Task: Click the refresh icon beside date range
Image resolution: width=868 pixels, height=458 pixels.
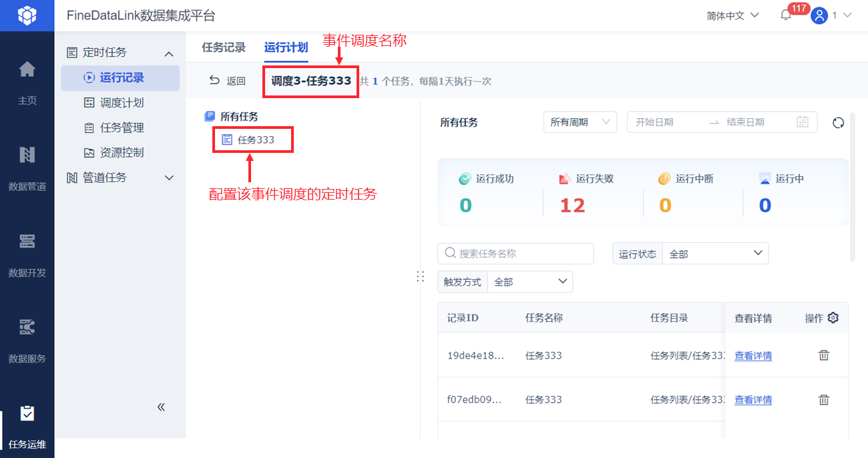Action: pos(839,122)
